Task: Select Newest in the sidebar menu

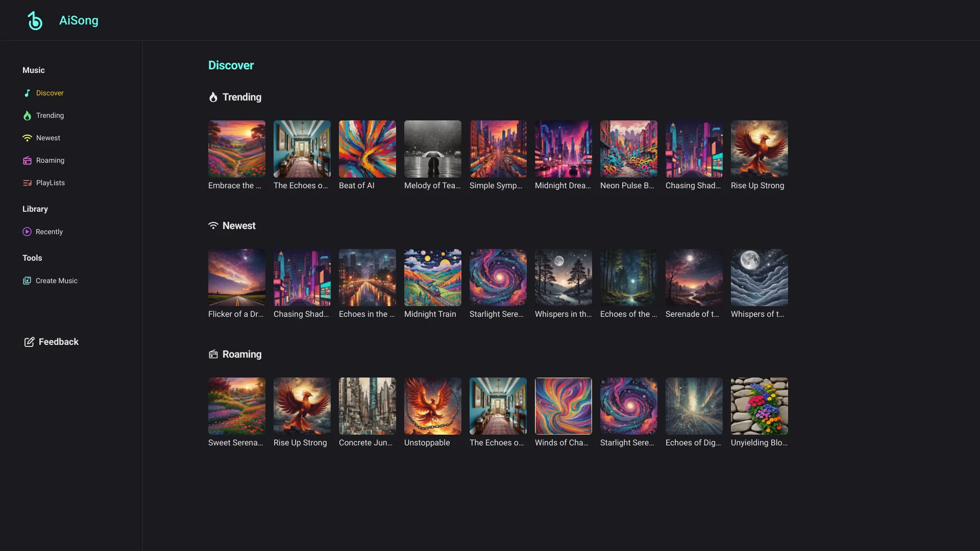Action: click(48, 138)
